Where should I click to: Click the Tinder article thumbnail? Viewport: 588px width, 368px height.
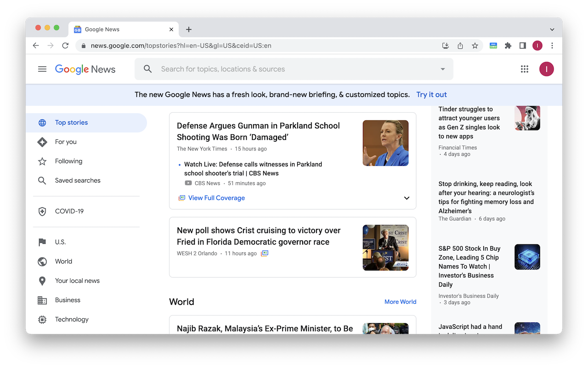coord(527,118)
